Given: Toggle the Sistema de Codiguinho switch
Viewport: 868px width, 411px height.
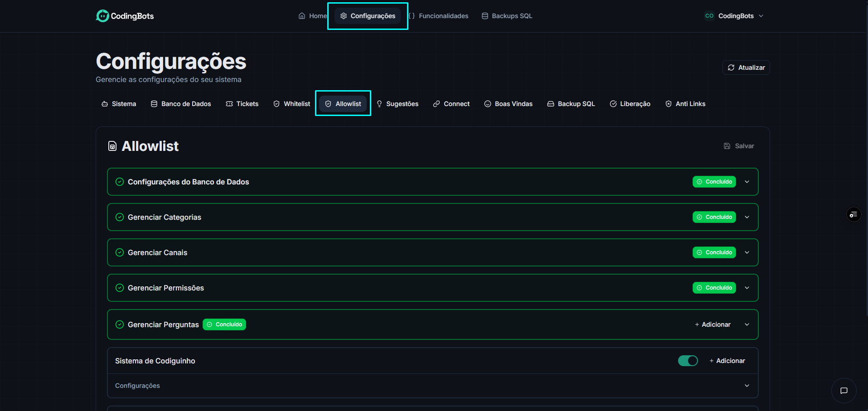Looking at the screenshot, I should tap(688, 361).
